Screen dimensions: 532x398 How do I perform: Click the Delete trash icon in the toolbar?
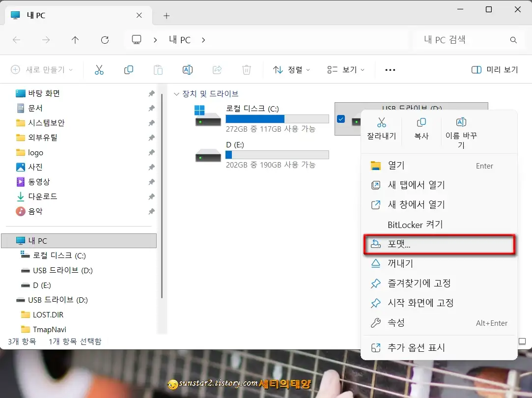tap(247, 70)
